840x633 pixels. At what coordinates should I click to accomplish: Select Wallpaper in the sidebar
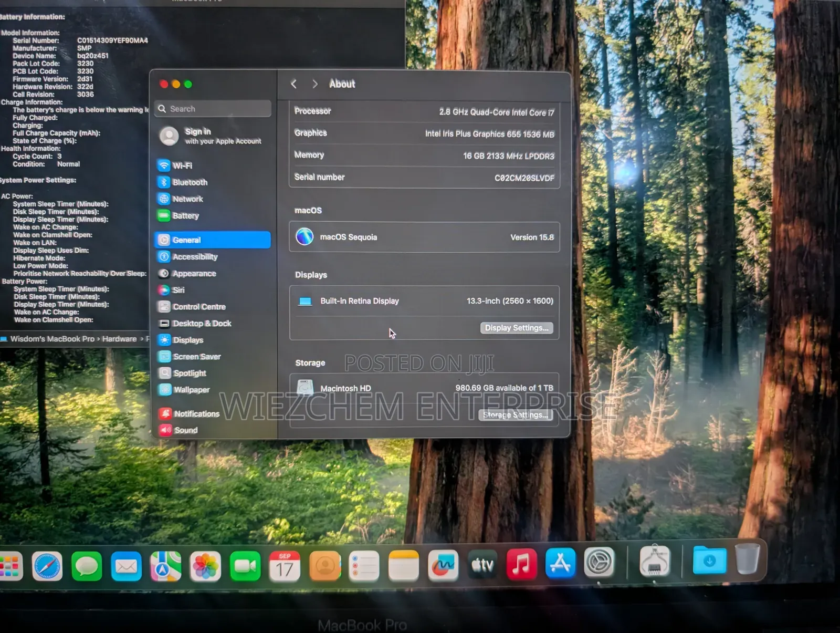[x=213, y=390]
